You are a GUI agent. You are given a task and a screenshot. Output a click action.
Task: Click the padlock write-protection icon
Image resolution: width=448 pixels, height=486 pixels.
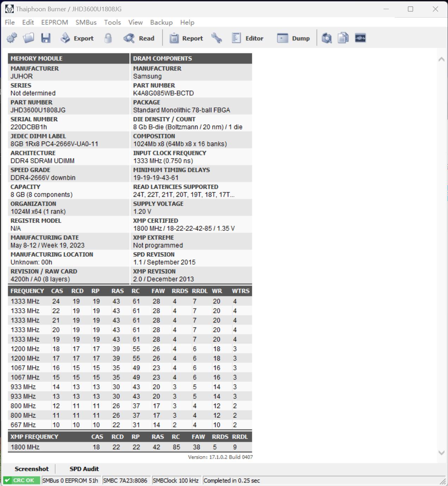pyautogui.click(x=108, y=38)
